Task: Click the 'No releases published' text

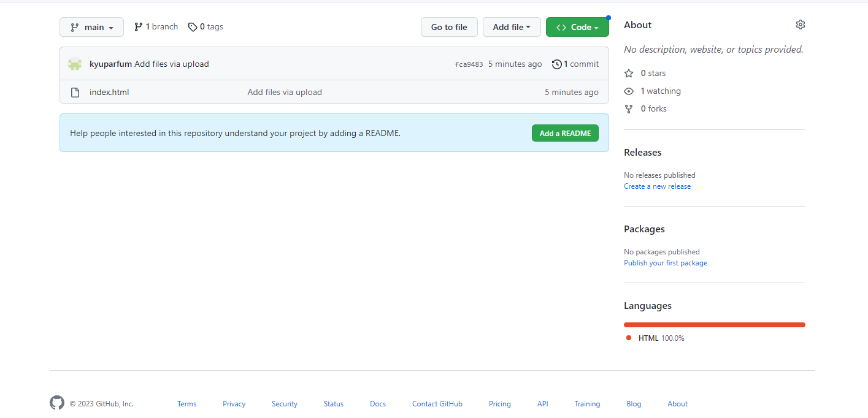Action: click(659, 175)
